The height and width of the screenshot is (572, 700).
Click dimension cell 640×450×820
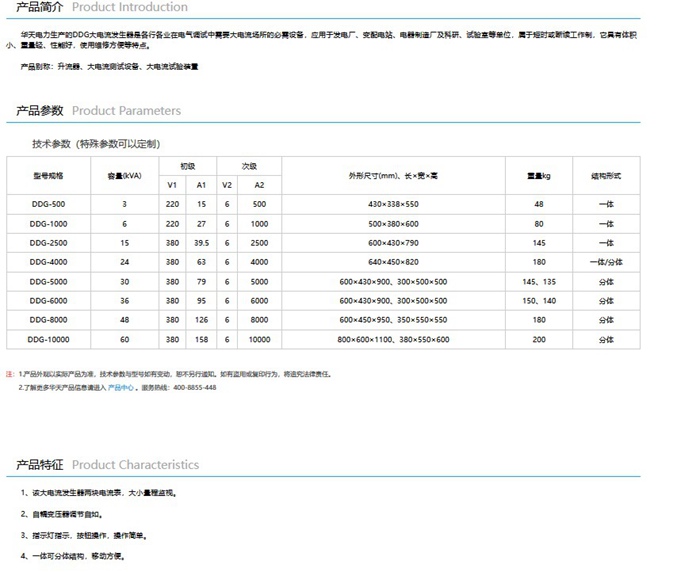point(393,262)
